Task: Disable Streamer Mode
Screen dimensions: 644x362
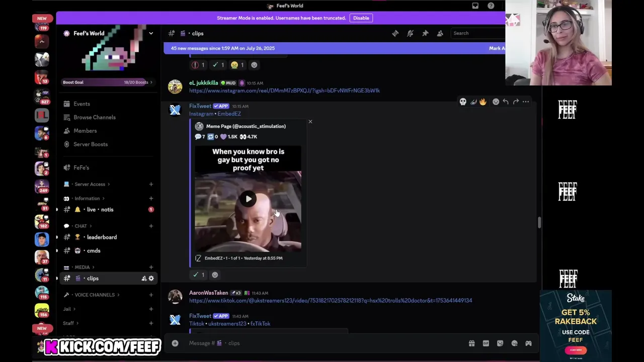Action: tap(361, 18)
